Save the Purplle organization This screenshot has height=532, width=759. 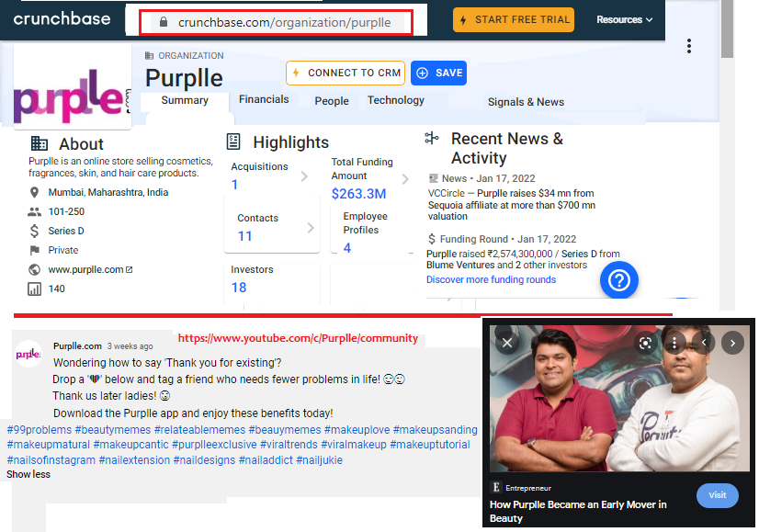pyautogui.click(x=438, y=74)
